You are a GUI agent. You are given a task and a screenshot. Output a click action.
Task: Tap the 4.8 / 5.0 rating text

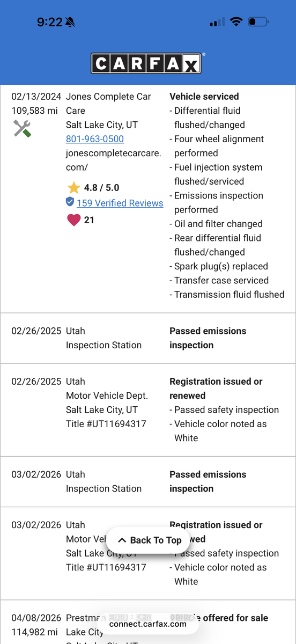pyautogui.click(x=102, y=188)
